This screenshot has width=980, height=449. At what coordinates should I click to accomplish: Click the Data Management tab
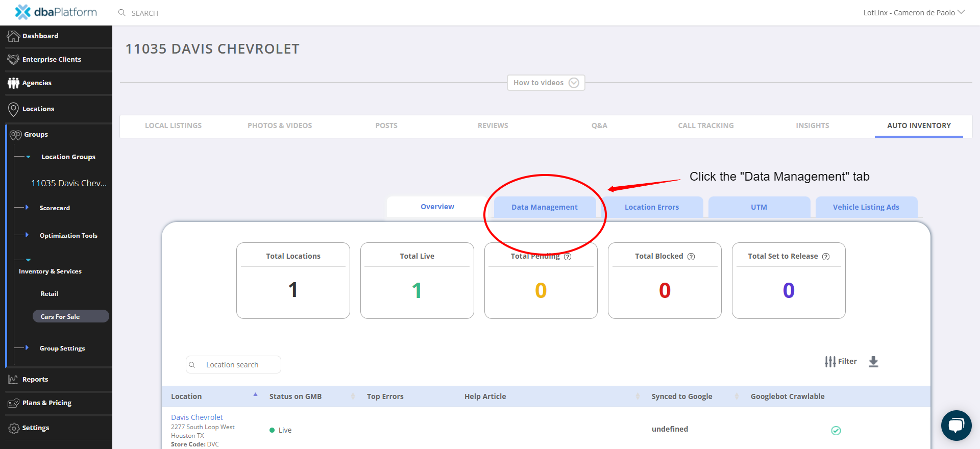tap(545, 207)
